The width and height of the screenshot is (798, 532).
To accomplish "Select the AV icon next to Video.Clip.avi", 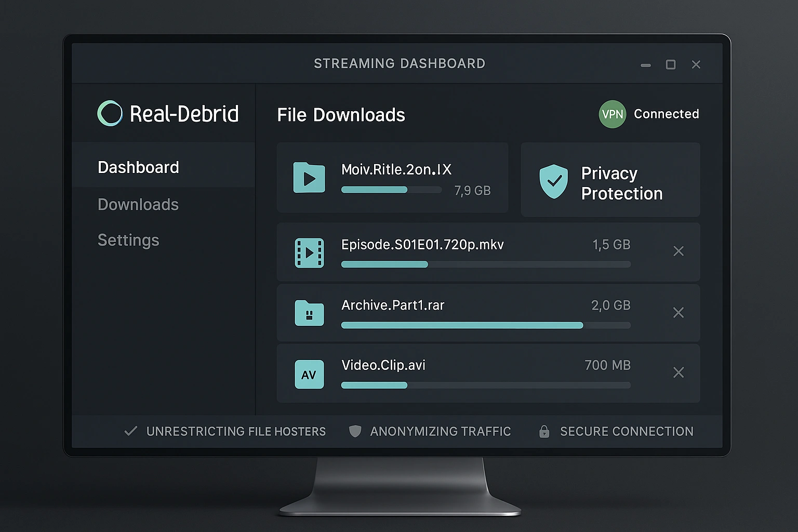I will [309, 374].
